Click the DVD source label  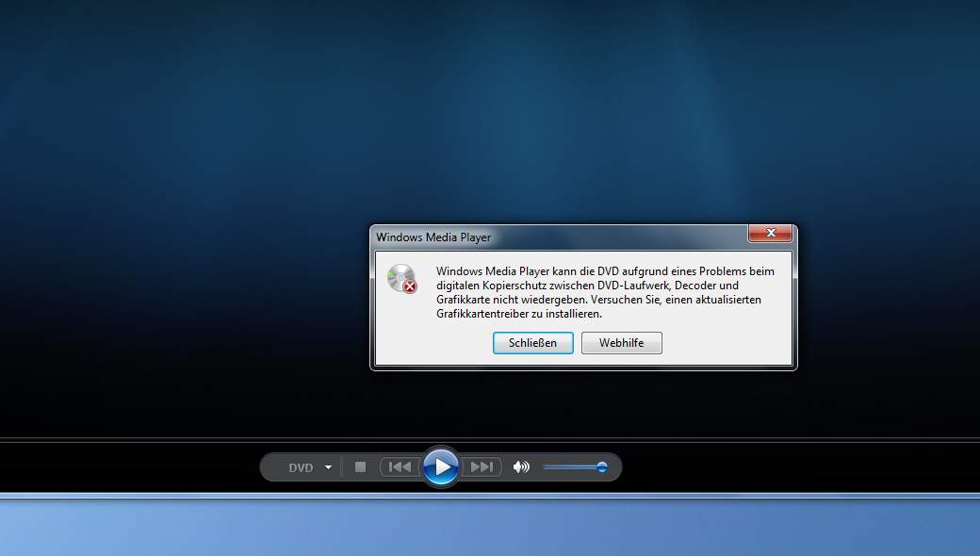coord(300,466)
